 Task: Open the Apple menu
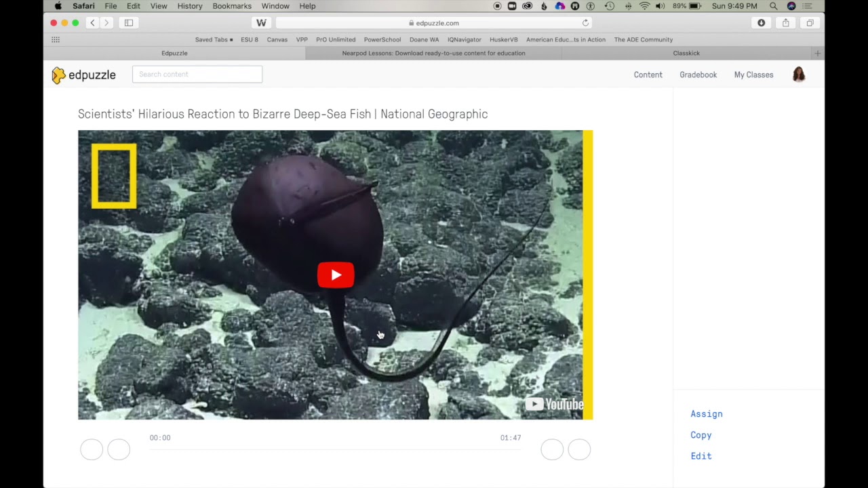coord(58,6)
